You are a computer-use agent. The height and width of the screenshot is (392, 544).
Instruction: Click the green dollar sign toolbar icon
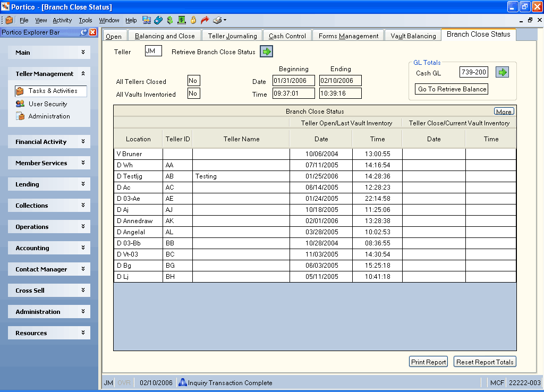point(169,20)
